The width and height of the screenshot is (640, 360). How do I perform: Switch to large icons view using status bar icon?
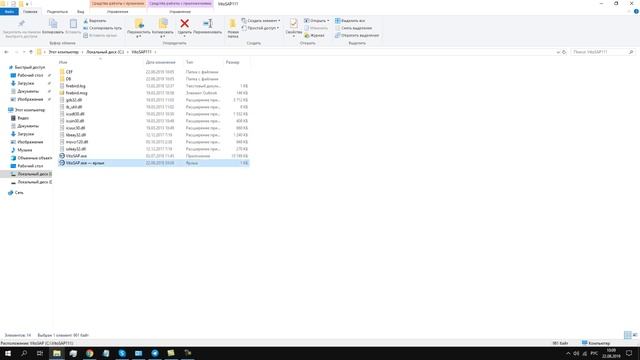(x=635, y=335)
